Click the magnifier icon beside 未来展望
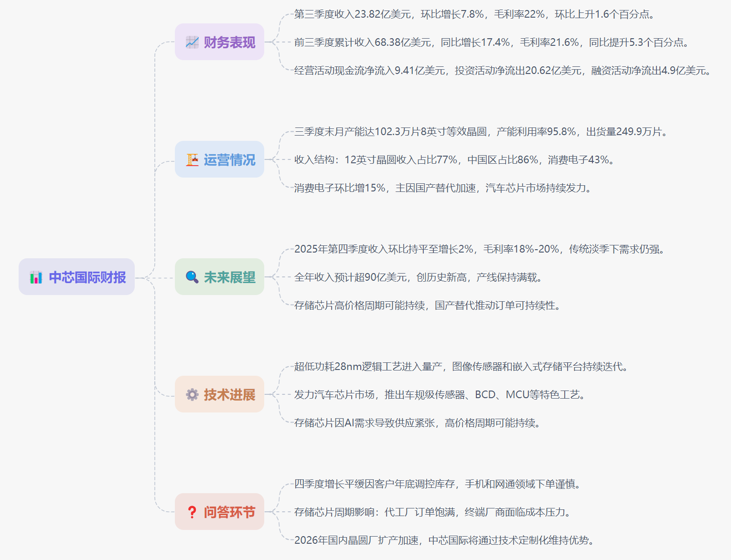 (192, 277)
